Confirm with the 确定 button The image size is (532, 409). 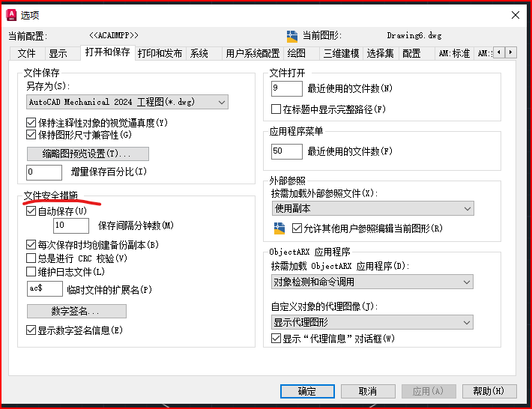307,391
